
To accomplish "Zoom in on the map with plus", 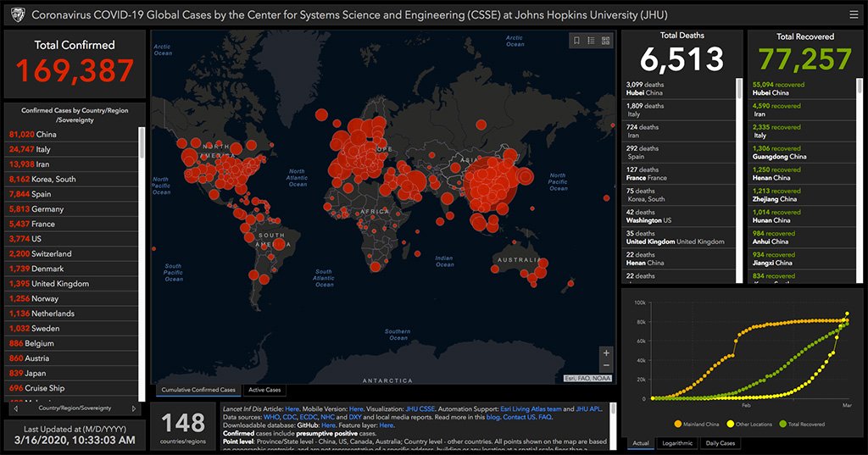I will point(606,353).
